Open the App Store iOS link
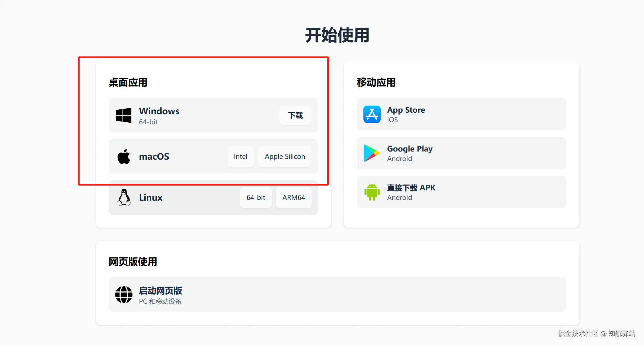 tap(406, 110)
